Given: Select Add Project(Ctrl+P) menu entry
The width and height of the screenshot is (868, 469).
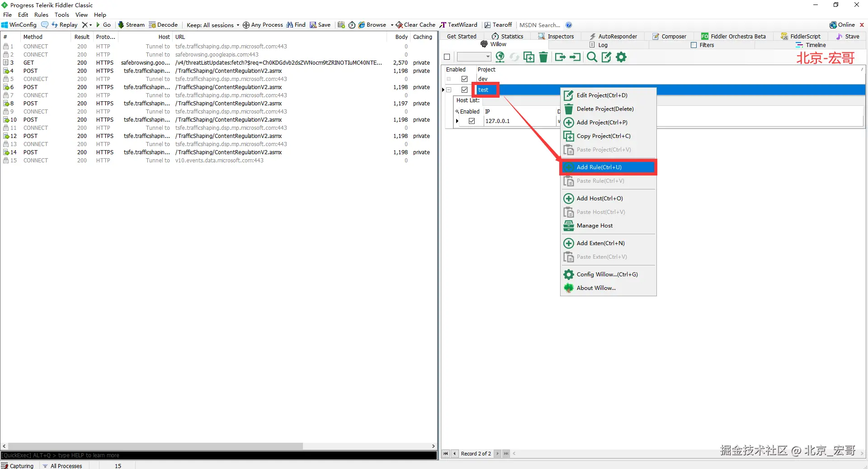Looking at the screenshot, I should coord(609,123).
